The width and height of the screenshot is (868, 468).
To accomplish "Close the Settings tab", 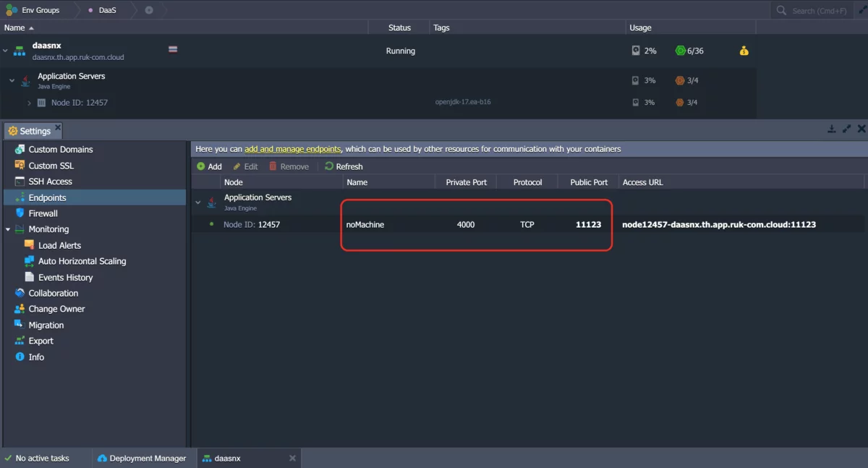I will 58,128.
